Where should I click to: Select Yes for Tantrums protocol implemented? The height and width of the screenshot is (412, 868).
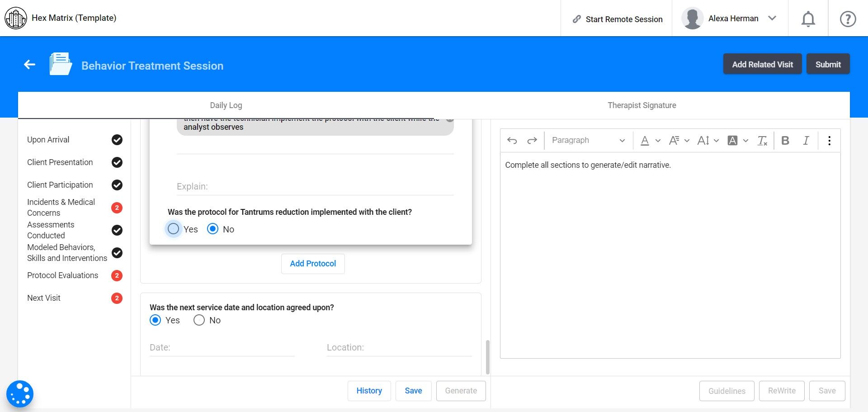click(x=174, y=229)
